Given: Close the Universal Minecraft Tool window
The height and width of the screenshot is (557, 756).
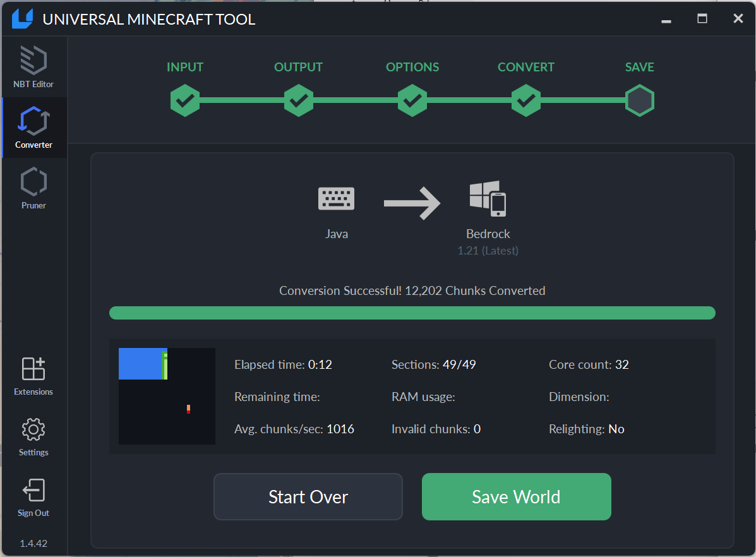Looking at the screenshot, I should (738, 18).
